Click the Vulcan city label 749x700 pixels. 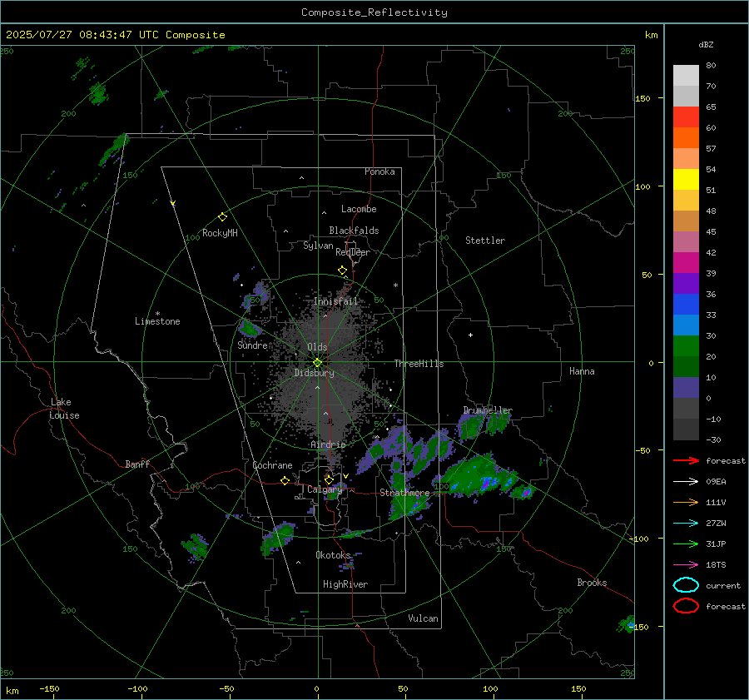click(423, 618)
